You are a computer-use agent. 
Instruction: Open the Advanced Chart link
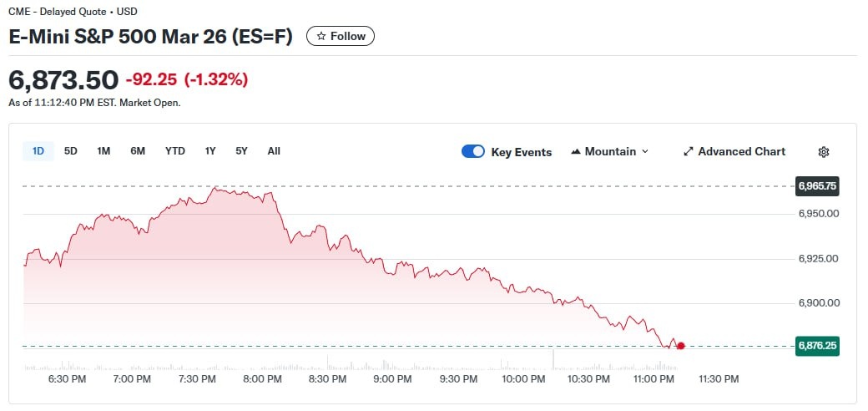click(741, 152)
